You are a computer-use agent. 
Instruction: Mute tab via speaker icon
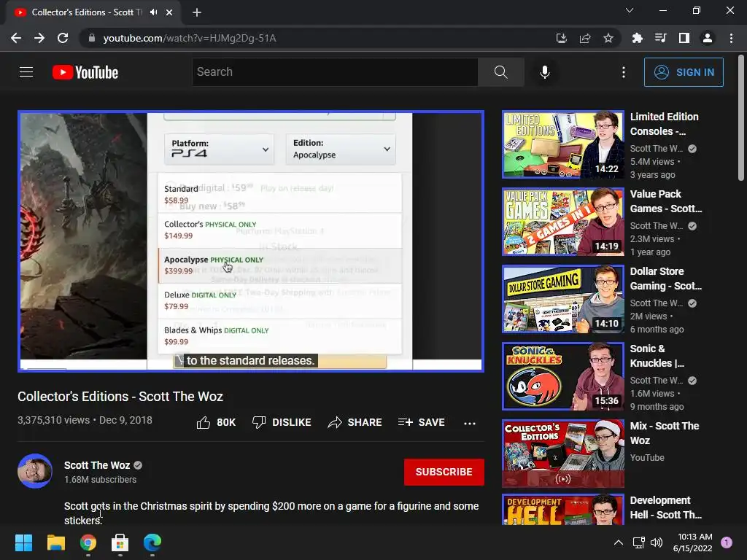pyautogui.click(x=153, y=12)
